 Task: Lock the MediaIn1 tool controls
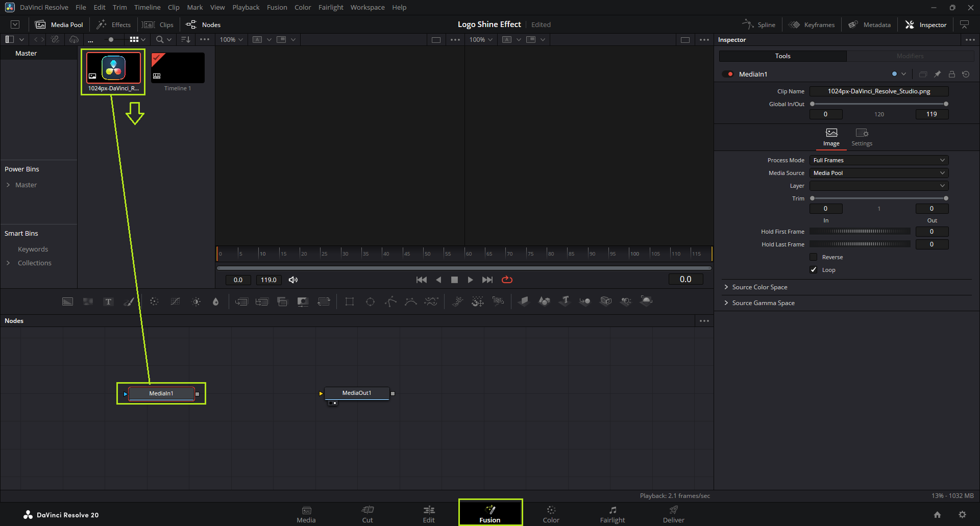[x=951, y=74]
